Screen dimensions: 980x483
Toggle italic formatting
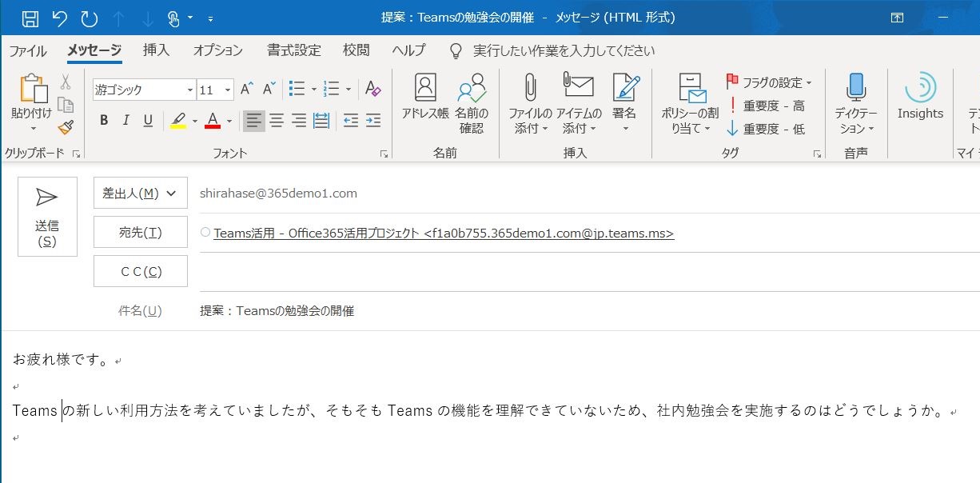coord(125,121)
